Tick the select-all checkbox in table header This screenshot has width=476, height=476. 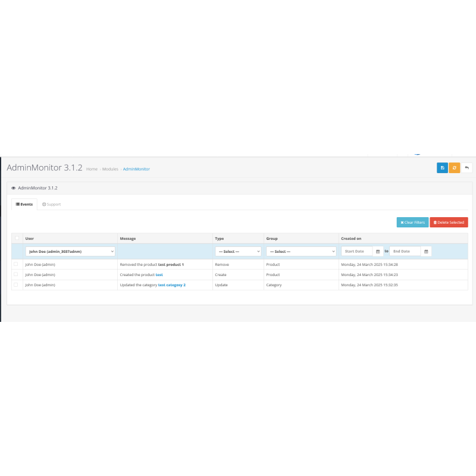point(16,239)
